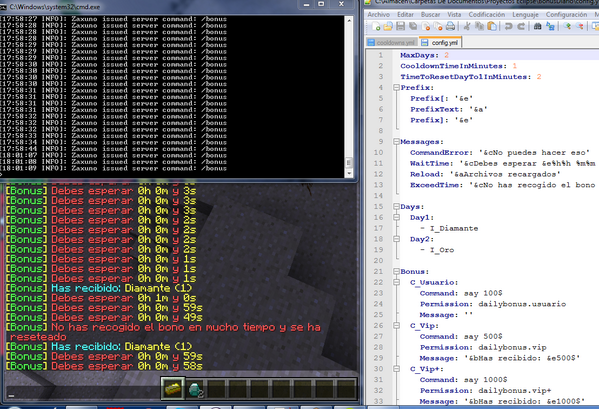
Task: Collapse the Messages: block fold marker
Action: [396, 142]
